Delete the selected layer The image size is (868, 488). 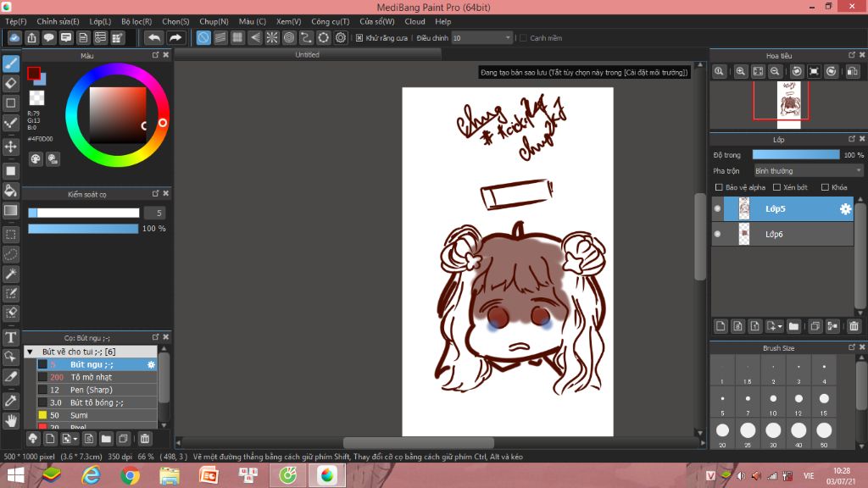854,326
